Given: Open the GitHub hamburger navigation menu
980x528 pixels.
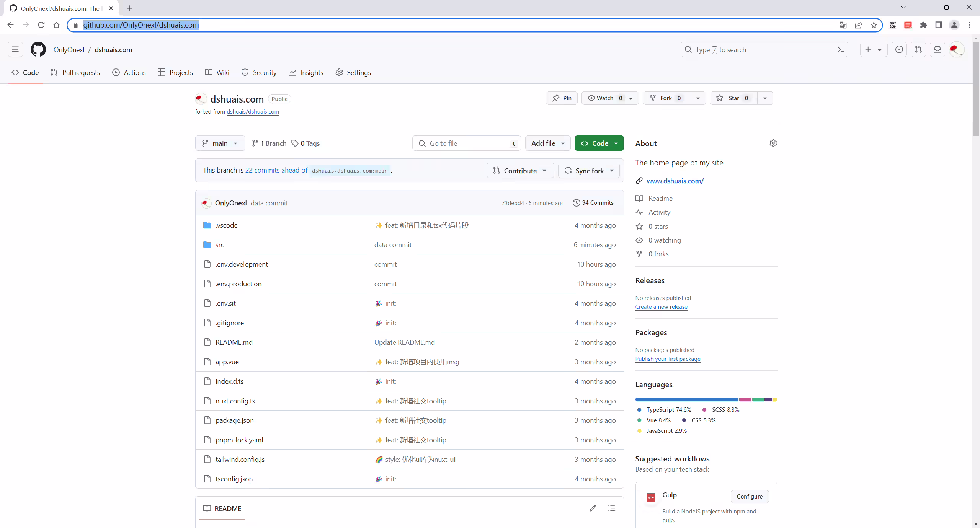Looking at the screenshot, I should [15, 49].
